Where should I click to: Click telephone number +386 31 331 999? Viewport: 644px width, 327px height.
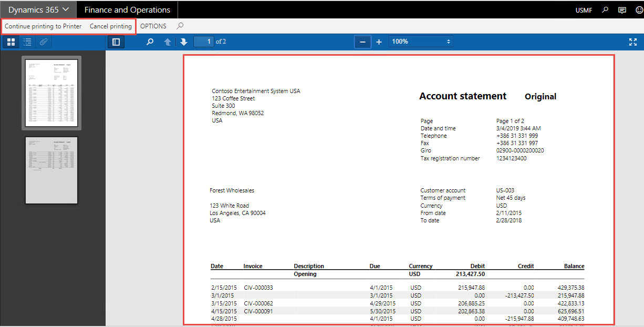pos(517,136)
